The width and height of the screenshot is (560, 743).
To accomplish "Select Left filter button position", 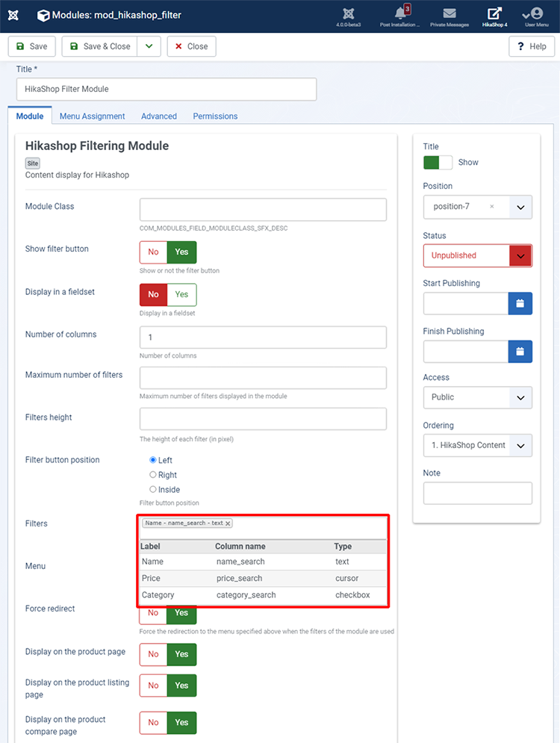I will (x=153, y=460).
